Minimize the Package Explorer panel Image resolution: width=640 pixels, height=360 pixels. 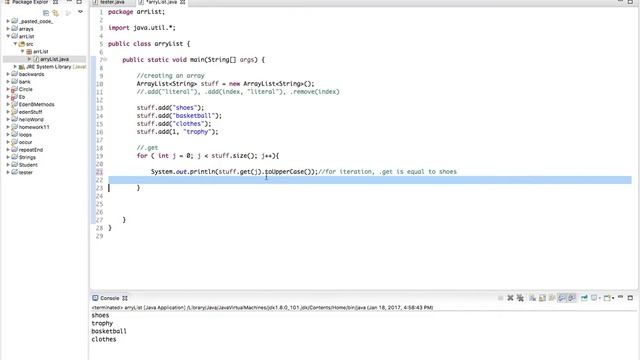(69, 2)
